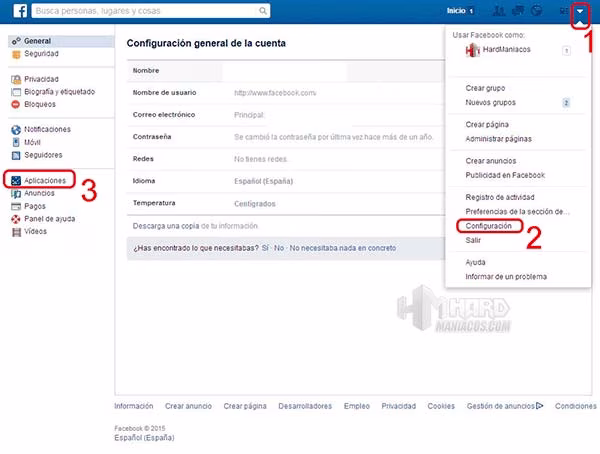
Task: Open Registro de actividad menu entry
Action: [x=500, y=197]
